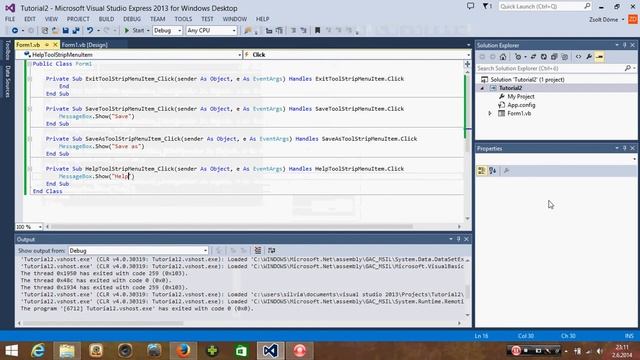Click the Navigate Backward toolbar icon
Viewport: 640px width, 360px height.
pos(15,31)
